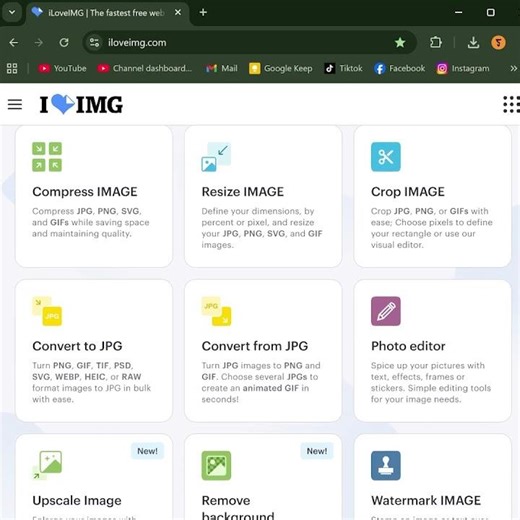This screenshot has height=520, width=520.
Task: Click the New! badge on Remove background
Action: point(317,451)
